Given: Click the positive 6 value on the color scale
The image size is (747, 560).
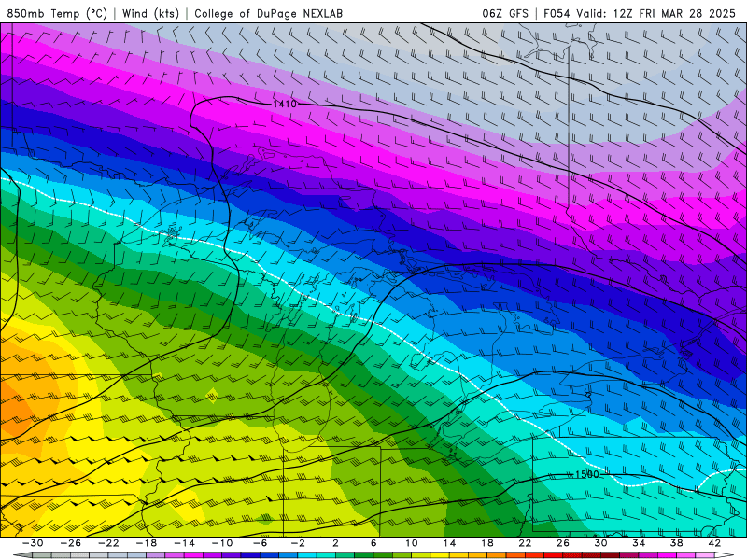Looking at the screenshot, I should click(x=373, y=543).
